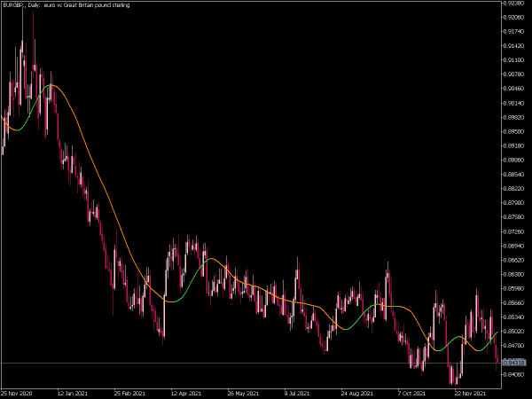Click the 0.89820 price scale label
The image size is (532, 399).
point(514,117)
